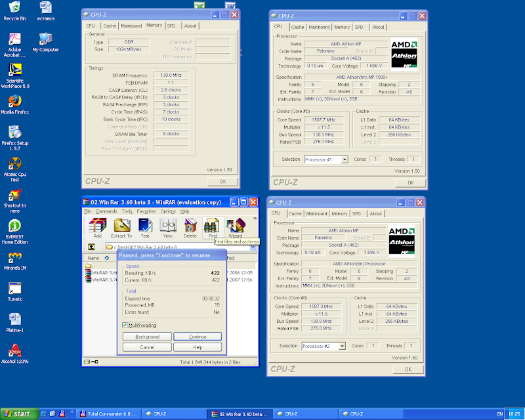Switch to SPD tab in the Memory CPU-Z window
This screenshot has width=525, height=420.
171,26
